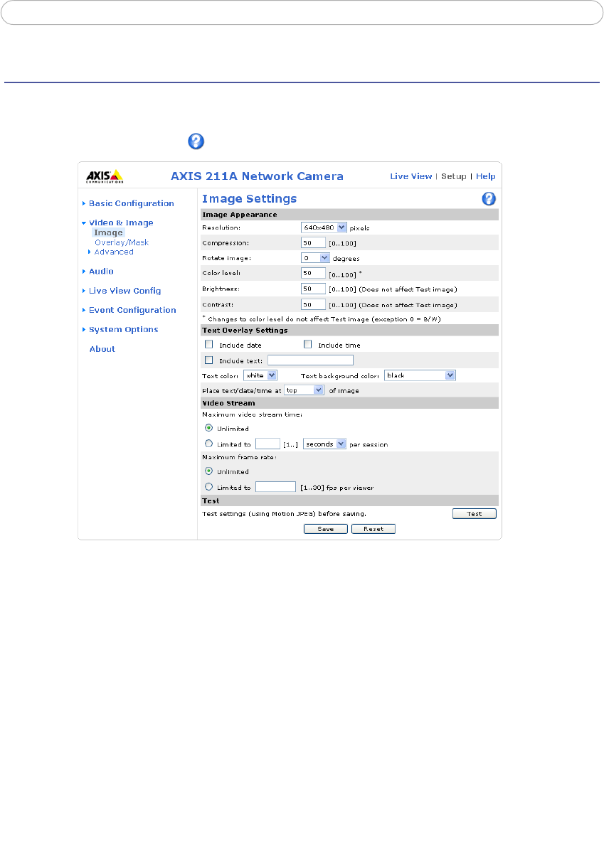Open the Overlay/Mask page
The height and width of the screenshot is (868, 604).
click(x=122, y=242)
